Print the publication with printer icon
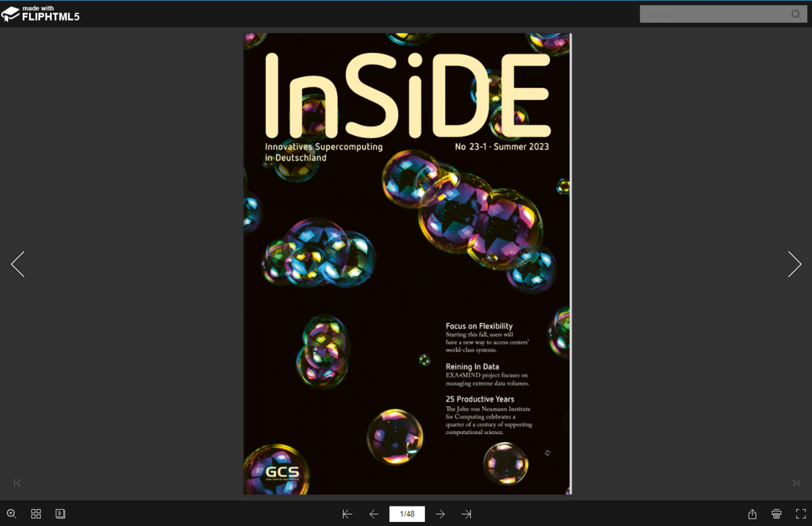 click(x=776, y=514)
